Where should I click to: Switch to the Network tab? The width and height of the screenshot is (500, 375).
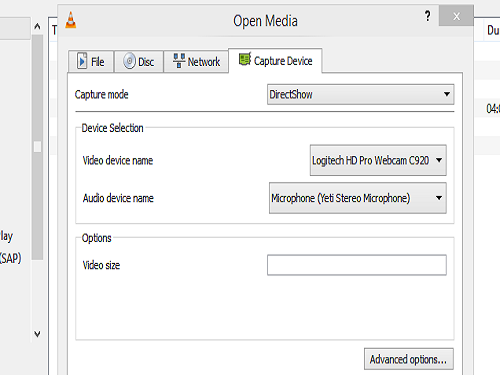(196, 61)
